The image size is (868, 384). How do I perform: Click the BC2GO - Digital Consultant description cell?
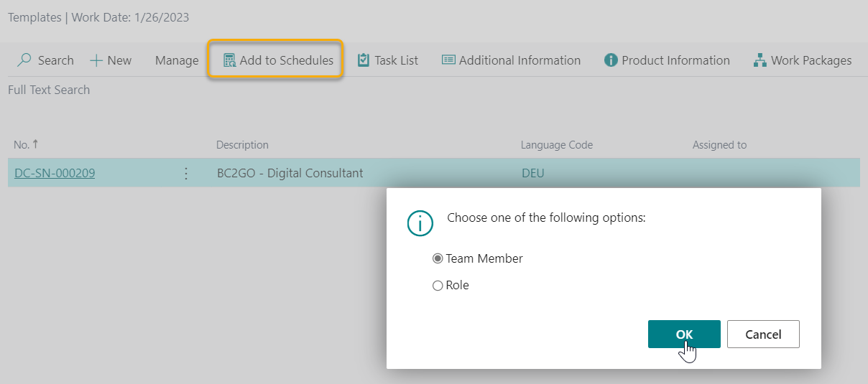[x=290, y=173]
